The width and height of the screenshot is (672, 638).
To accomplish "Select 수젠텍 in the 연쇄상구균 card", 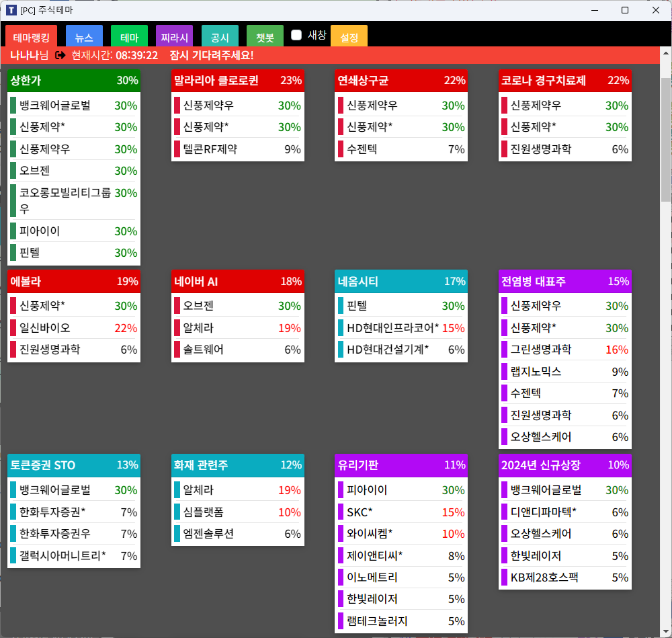I will (x=401, y=149).
